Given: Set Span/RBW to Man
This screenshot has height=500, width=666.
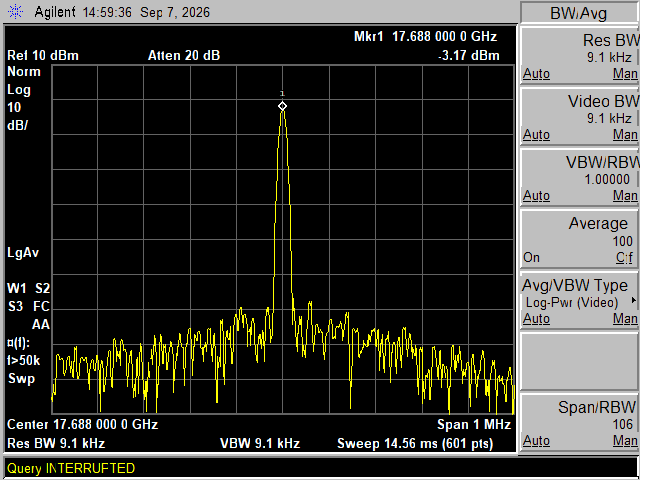Looking at the screenshot, I should (625, 441).
